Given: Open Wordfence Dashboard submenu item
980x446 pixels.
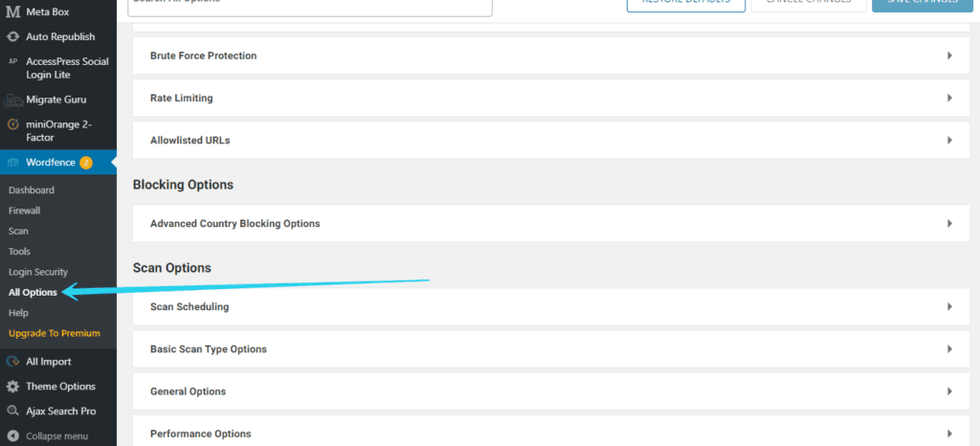Looking at the screenshot, I should 32,190.
